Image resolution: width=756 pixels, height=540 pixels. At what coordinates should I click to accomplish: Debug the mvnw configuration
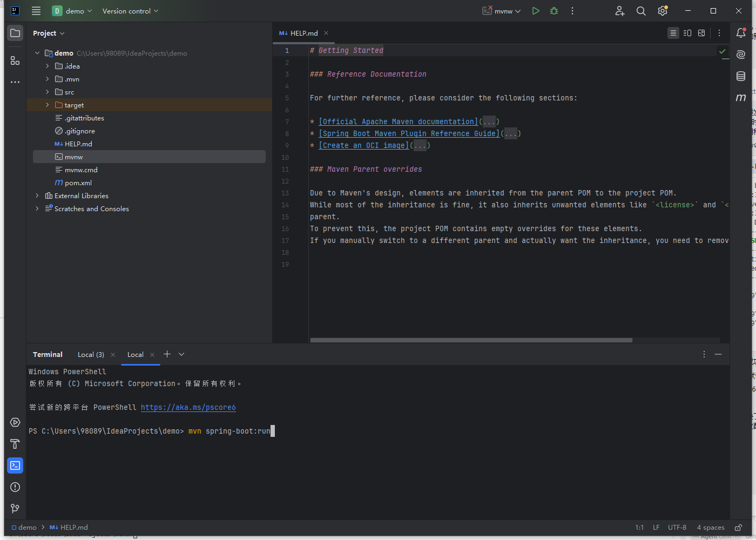[x=554, y=11]
